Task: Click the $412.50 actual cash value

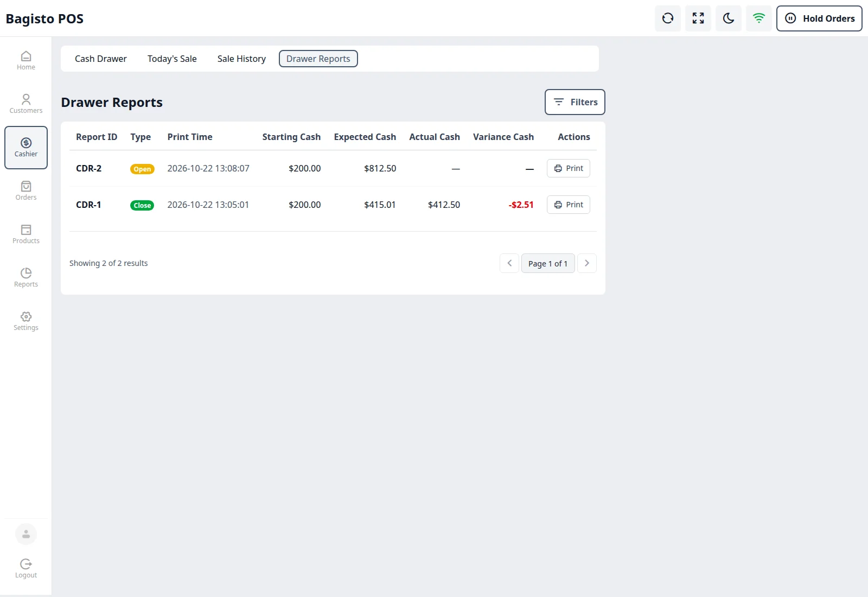Action: tap(444, 205)
